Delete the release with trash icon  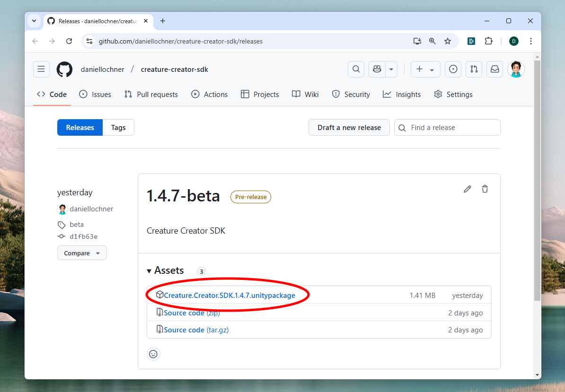485,189
